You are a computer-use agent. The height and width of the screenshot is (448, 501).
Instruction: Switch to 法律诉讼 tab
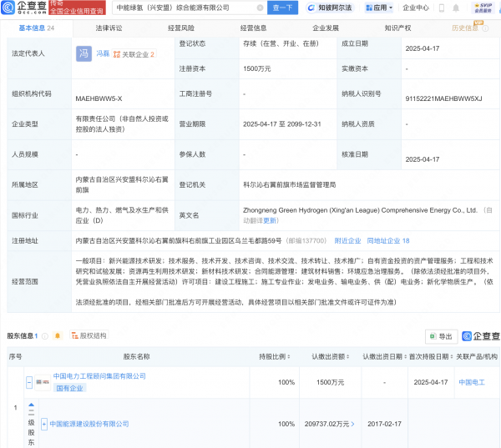(x=109, y=28)
